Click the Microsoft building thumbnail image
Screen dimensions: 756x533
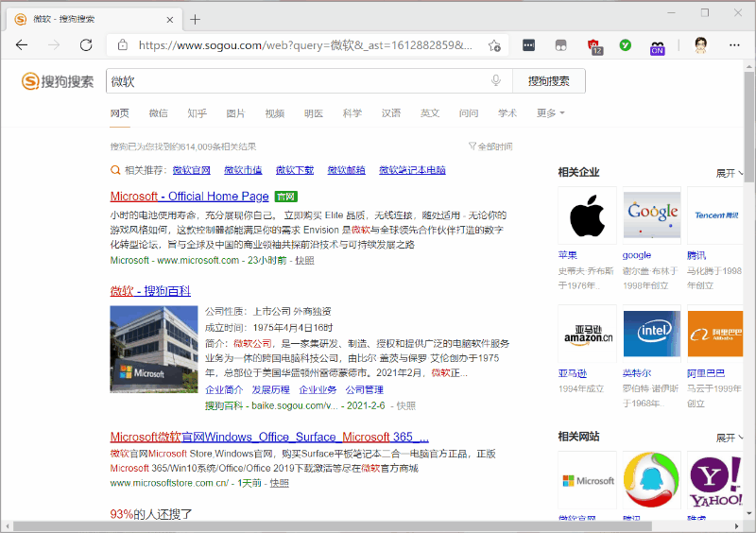(154, 349)
